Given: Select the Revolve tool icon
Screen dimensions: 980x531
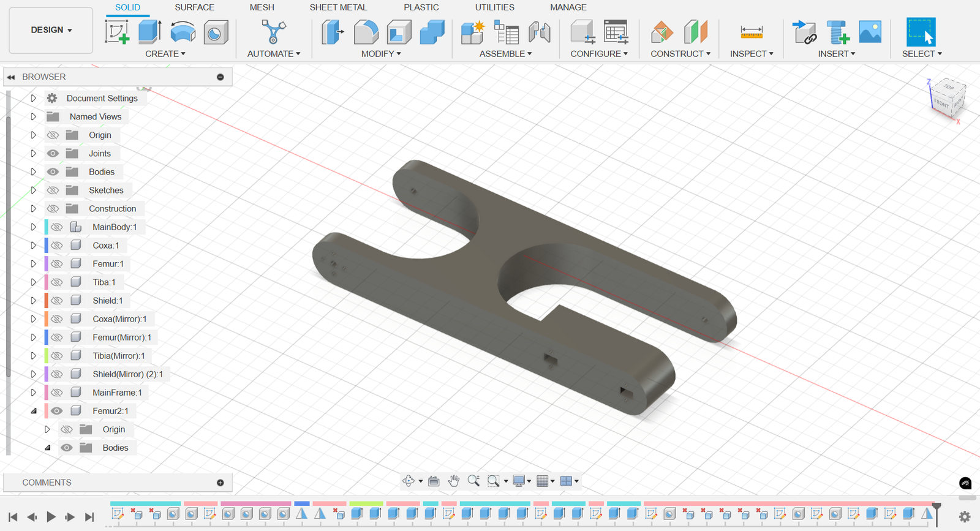Looking at the screenshot, I should click(x=183, y=32).
